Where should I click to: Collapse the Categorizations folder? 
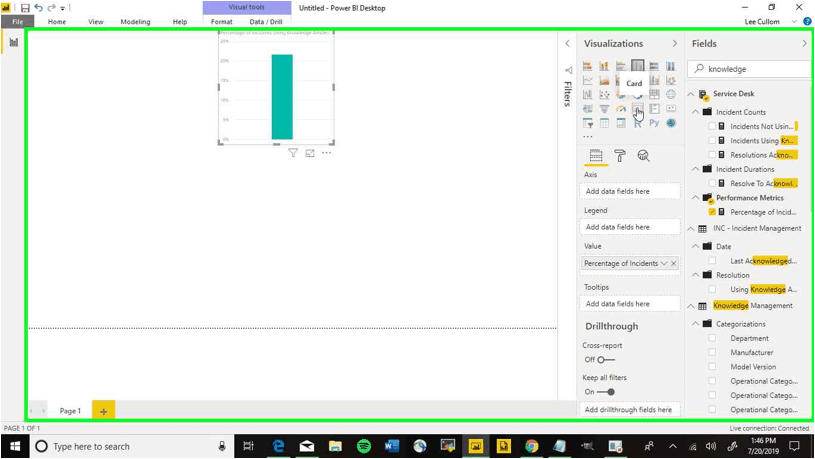tap(695, 324)
